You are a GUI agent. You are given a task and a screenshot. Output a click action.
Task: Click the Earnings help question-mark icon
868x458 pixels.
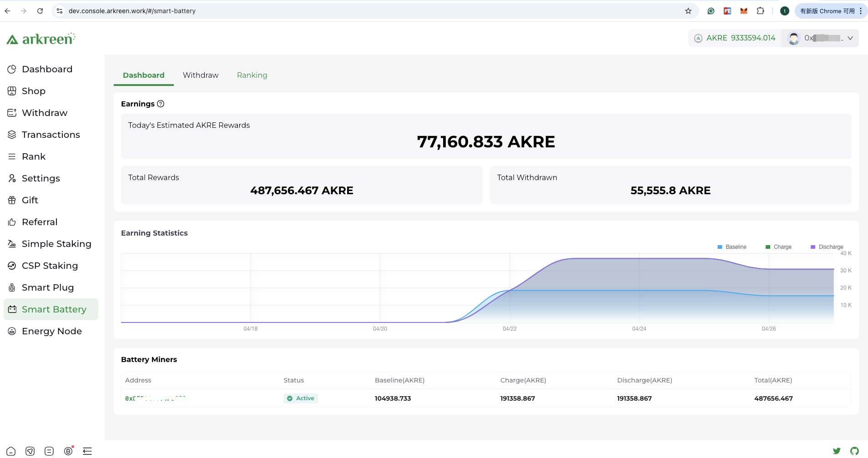161,104
